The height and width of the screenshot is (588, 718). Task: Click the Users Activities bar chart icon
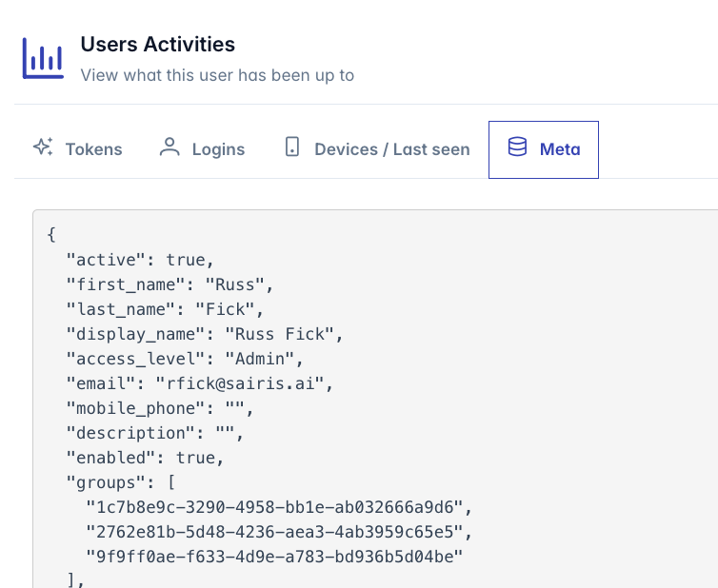pos(43,58)
